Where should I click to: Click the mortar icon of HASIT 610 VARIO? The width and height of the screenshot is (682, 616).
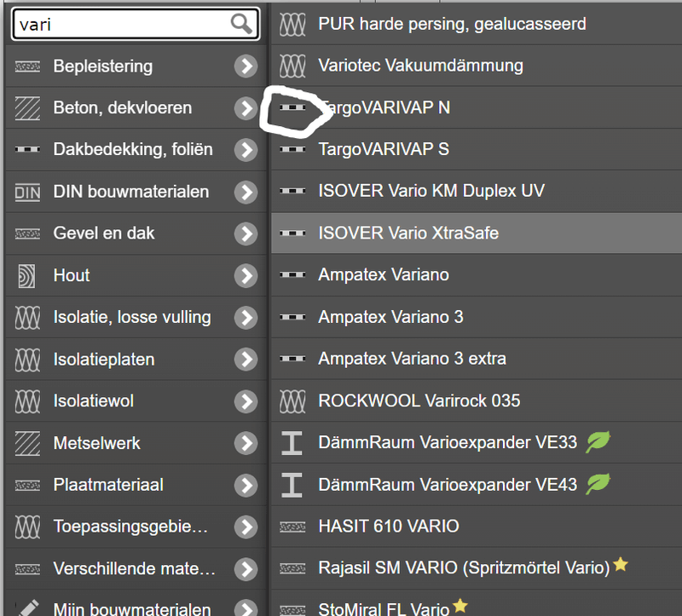click(292, 527)
